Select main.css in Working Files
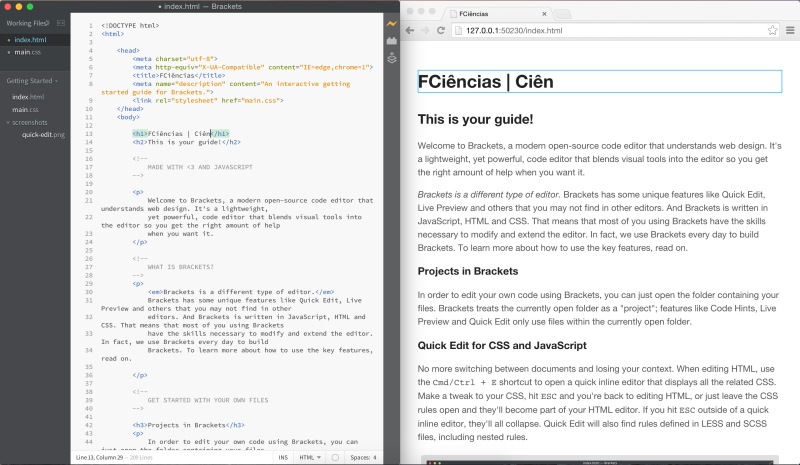The height and width of the screenshot is (465, 800). click(x=27, y=52)
